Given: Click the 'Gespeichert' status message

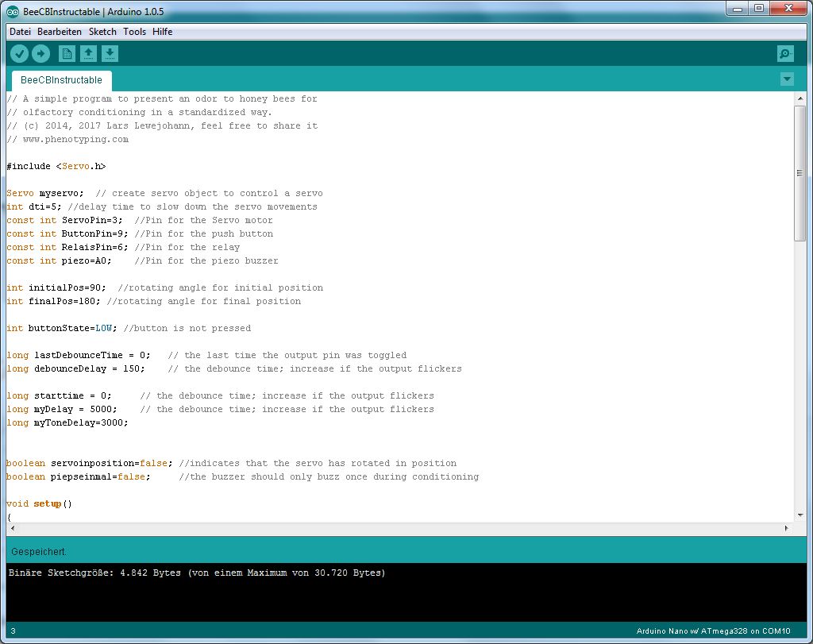Looking at the screenshot, I should (x=39, y=551).
